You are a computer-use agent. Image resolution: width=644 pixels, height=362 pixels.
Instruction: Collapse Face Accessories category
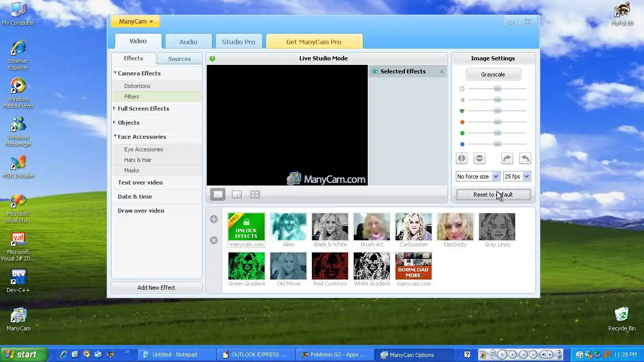[x=115, y=137]
